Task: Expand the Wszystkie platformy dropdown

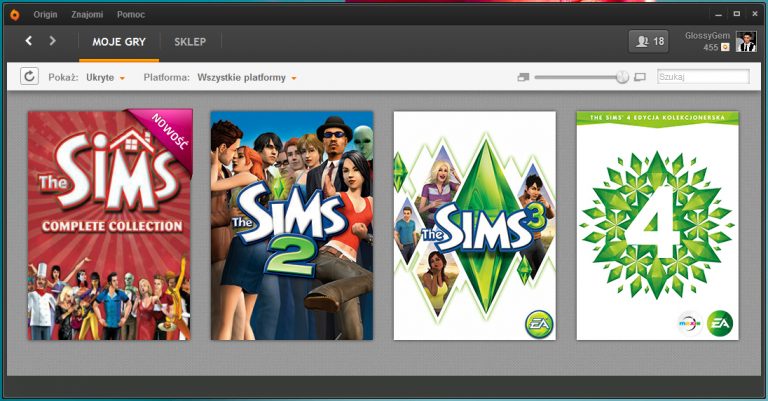Action: click(247, 77)
